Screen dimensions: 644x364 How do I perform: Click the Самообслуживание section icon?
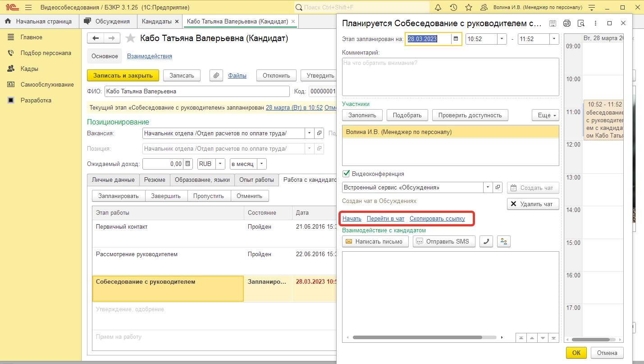(x=11, y=84)
